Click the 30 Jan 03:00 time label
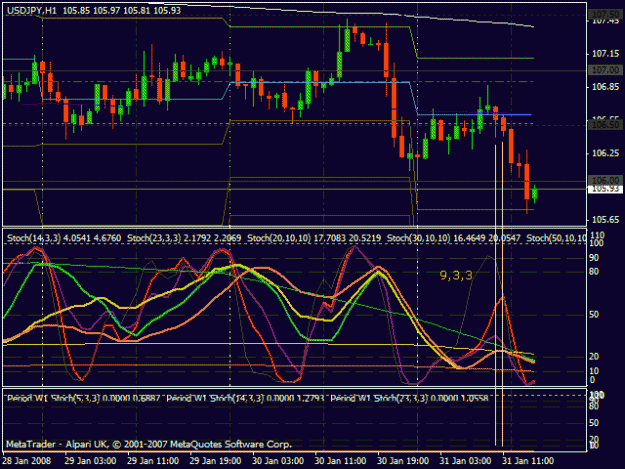 click(278, 461)
